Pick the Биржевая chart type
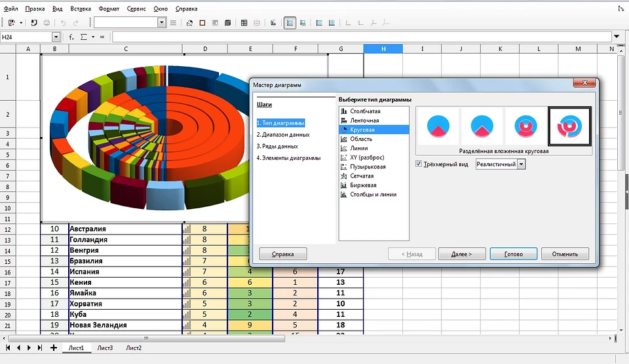This screenshot has width=629, height=364. 364,185
